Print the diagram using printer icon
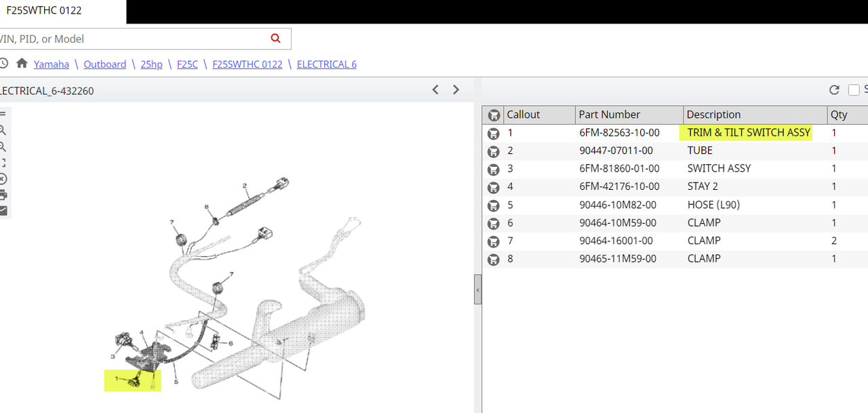The image size is (868, 413). [x=3, y=195]
